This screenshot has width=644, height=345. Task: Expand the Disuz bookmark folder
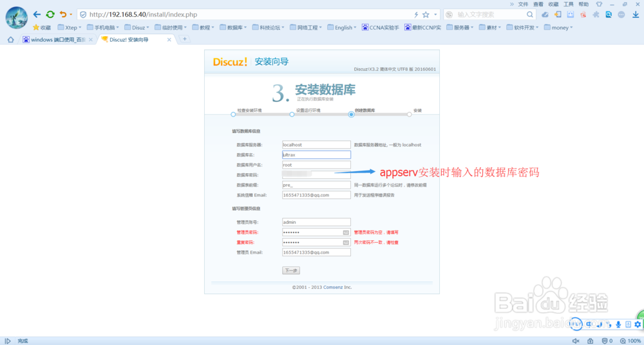(137, 28)
